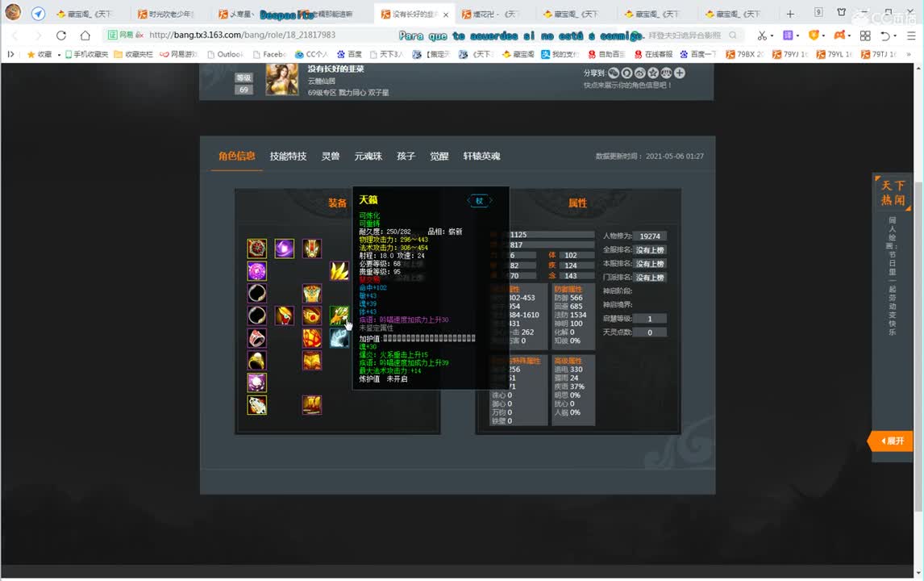Click the update time 2021-05-06 01:27
The image size is (924, 581).
(x=675, y=157)
